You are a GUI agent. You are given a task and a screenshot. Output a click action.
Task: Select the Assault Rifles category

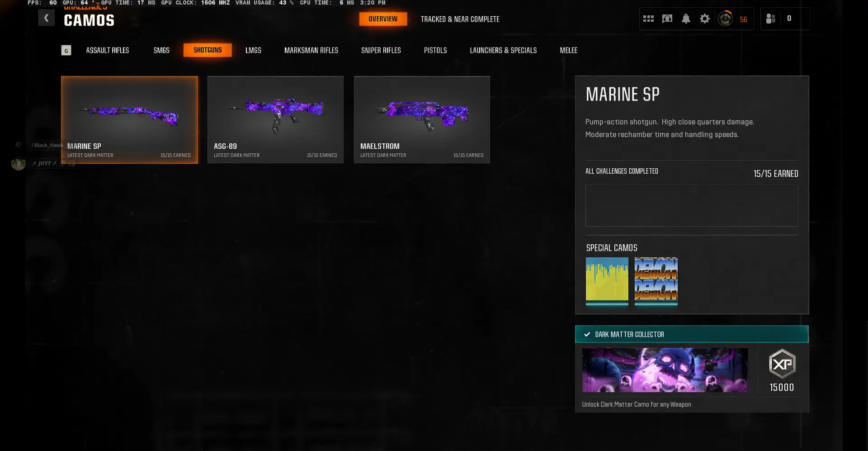[x=108, y=50]
